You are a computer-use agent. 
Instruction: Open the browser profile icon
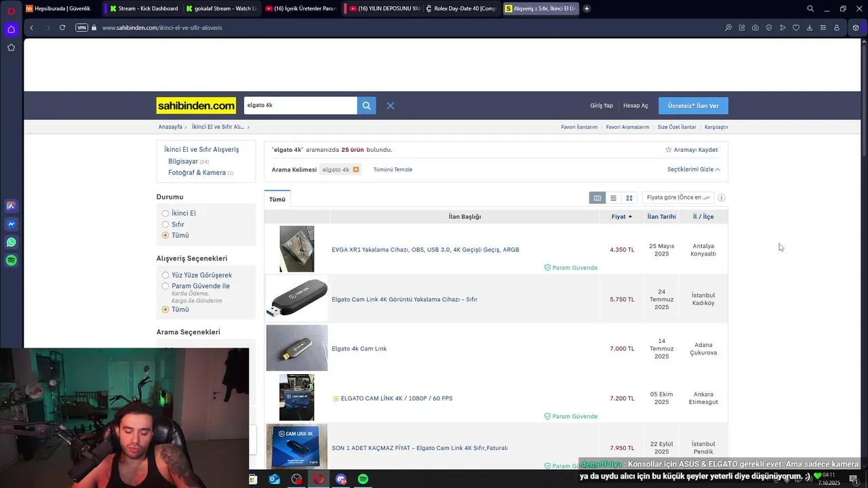click(837, 28)
